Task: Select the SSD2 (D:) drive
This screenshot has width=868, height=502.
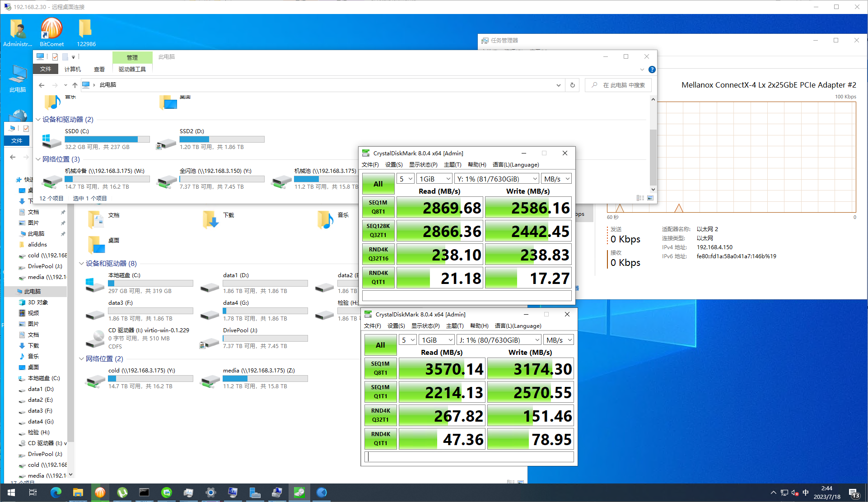Action: click(x=210, y=139)
